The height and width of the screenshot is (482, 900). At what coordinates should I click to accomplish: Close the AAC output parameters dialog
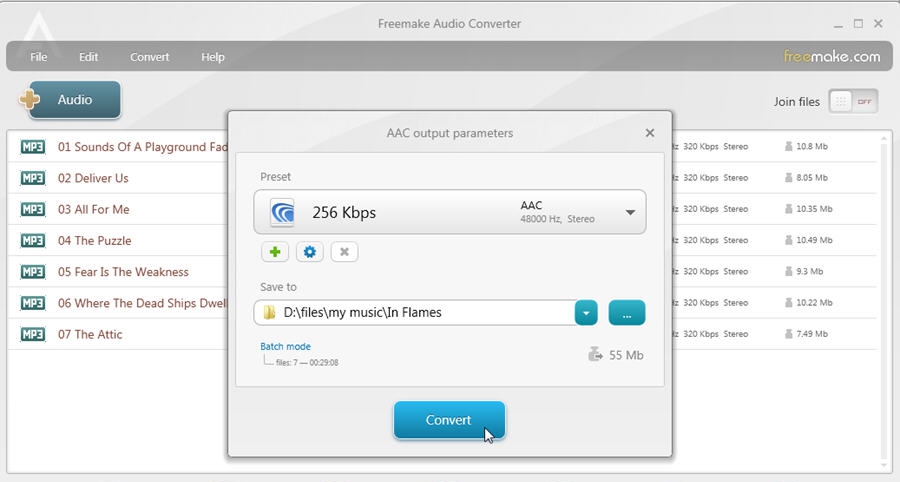[650, 133]
